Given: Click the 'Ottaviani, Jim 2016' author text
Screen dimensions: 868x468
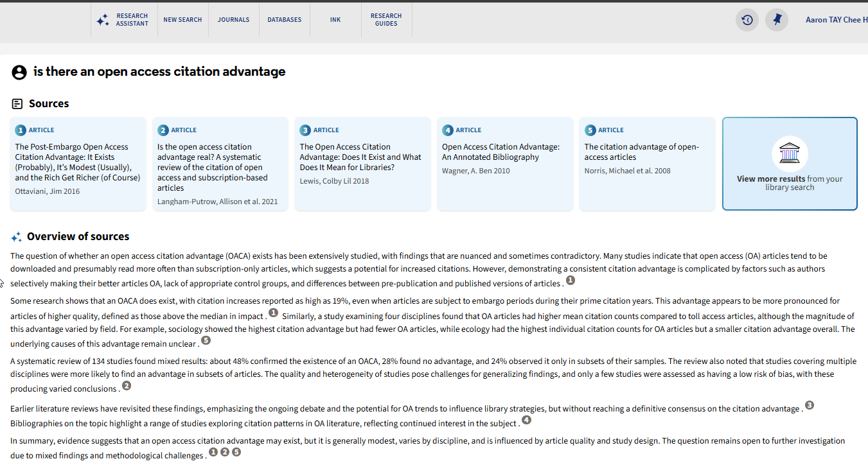Looking at the screenshot, I should pos(48,191).
